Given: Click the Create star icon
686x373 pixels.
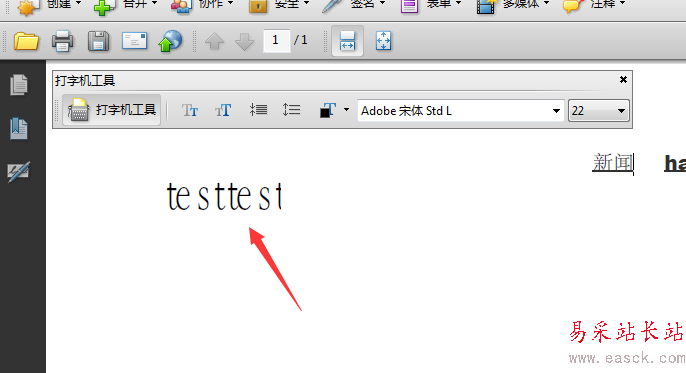Looking at the screenshot, I should coord(26,7).
